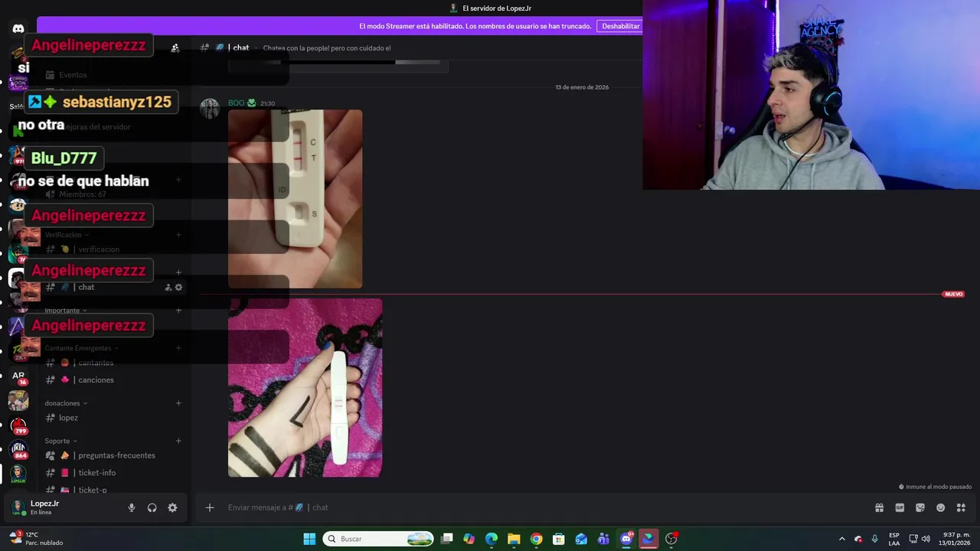Viewport: 980px width, 551px height.
Task: Focus the message input for chat
Action: pyautogui.click(x=536, y=507)
